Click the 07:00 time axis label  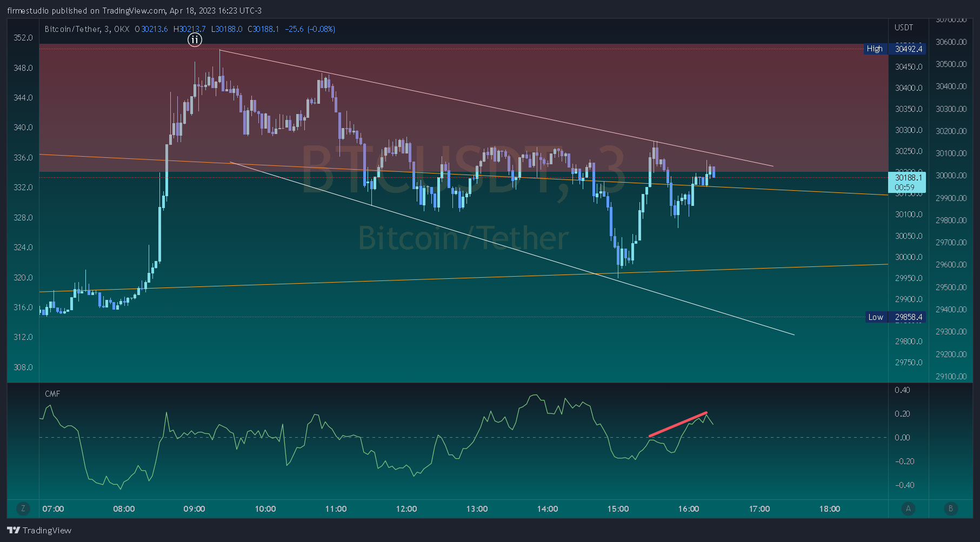(x=53, y=509)
